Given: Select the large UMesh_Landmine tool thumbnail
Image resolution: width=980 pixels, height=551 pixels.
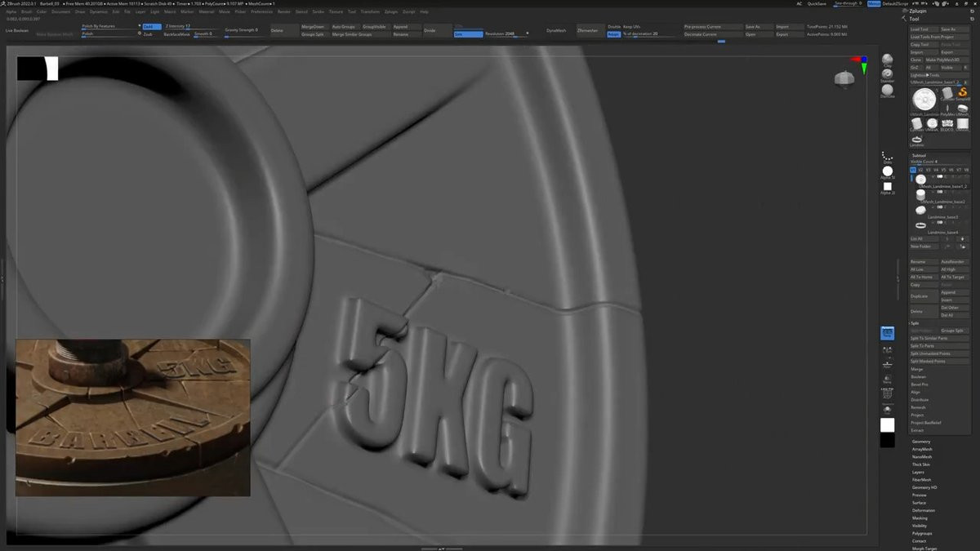Looking at the screenshot, I should tap(923, 100).
